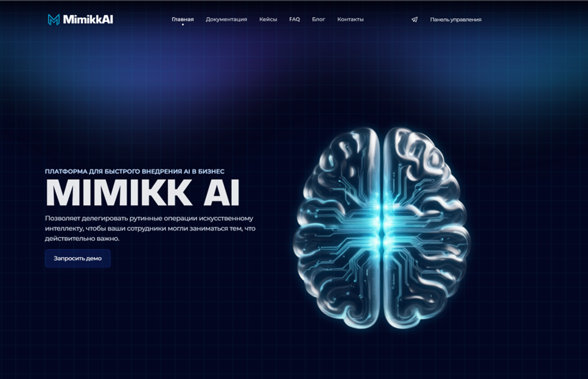The image size is (588, 379).
Task: Open the Контакты page
Action: [x=350, y=19]
